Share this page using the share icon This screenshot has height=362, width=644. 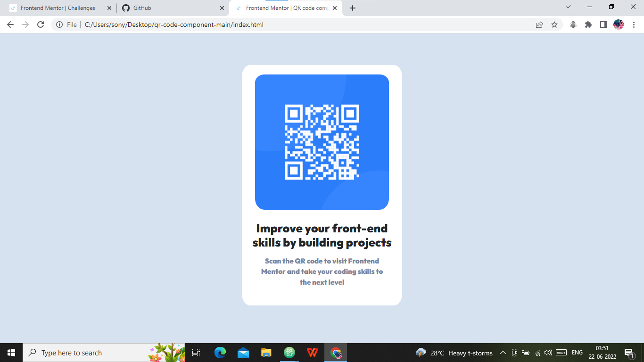click(539, 25)
